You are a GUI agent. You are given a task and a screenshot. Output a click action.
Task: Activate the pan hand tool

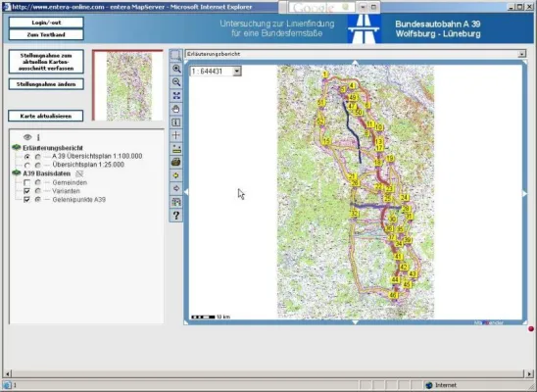point(176,109)
